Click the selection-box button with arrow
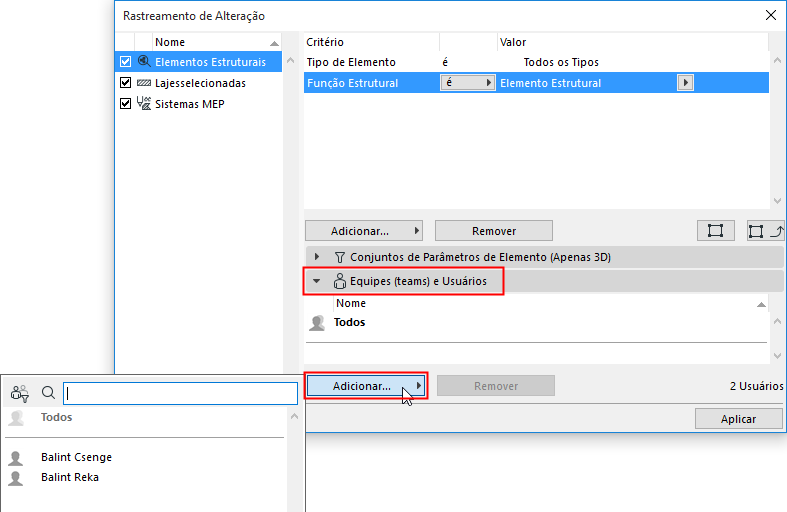 pyautogui.click(x=765, y=231)
